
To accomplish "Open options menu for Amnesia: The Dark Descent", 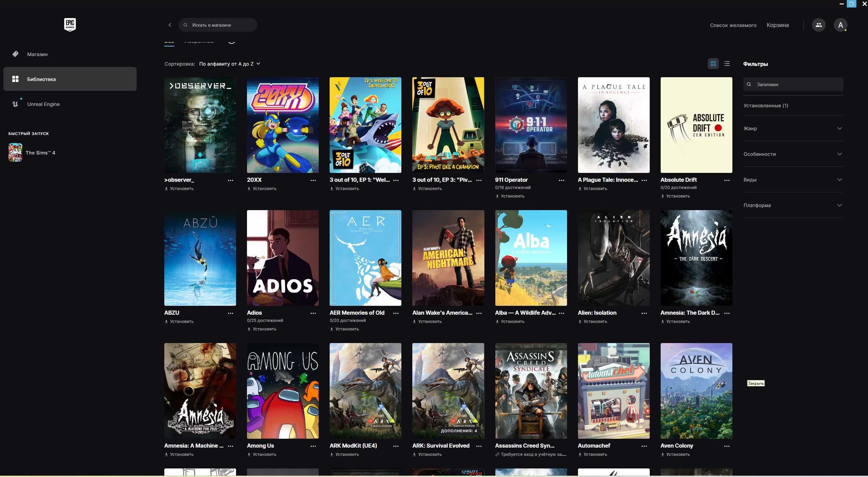I will (x=727, y=313).
